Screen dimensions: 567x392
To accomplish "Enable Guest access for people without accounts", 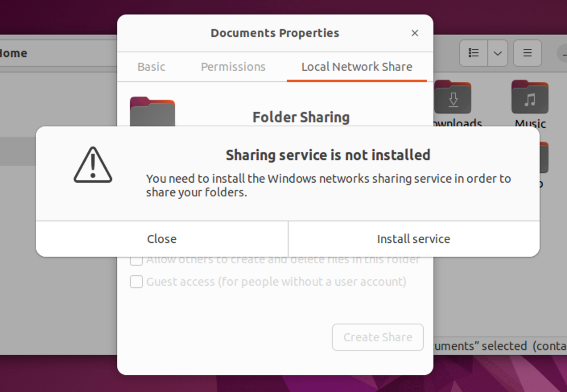I will [x=136, y=282].
